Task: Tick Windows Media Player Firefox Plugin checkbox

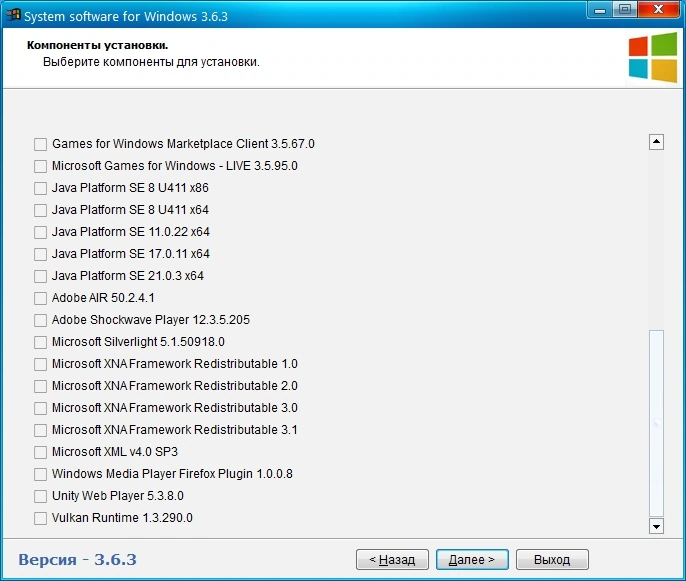Action: point(40,474)
